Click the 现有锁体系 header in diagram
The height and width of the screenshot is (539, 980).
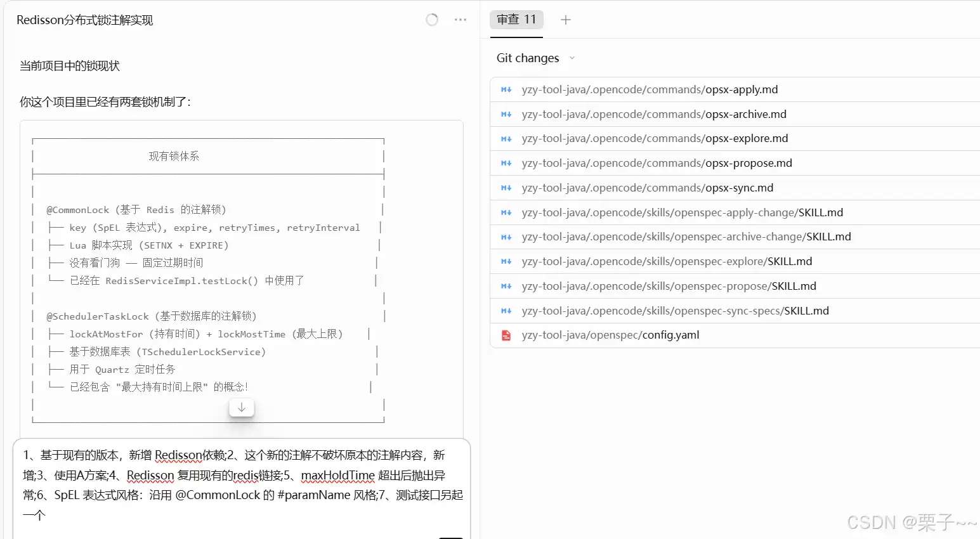[x=174, y=156]
